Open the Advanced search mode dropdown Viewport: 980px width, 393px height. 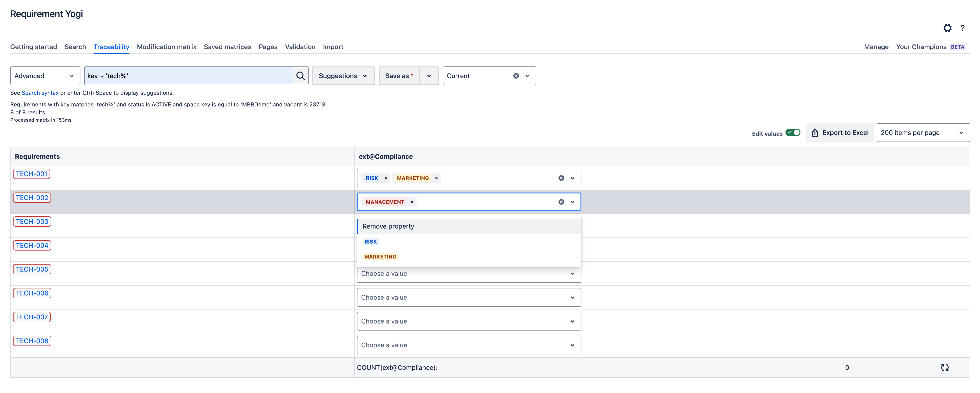(45, 75)
